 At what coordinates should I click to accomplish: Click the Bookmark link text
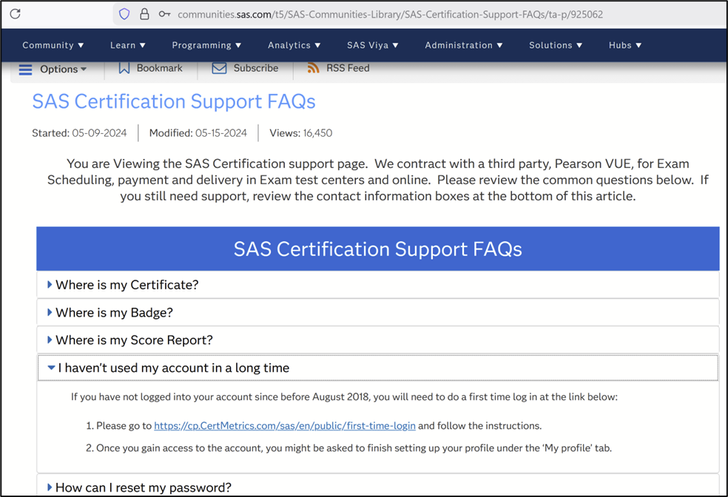(159, 68)
